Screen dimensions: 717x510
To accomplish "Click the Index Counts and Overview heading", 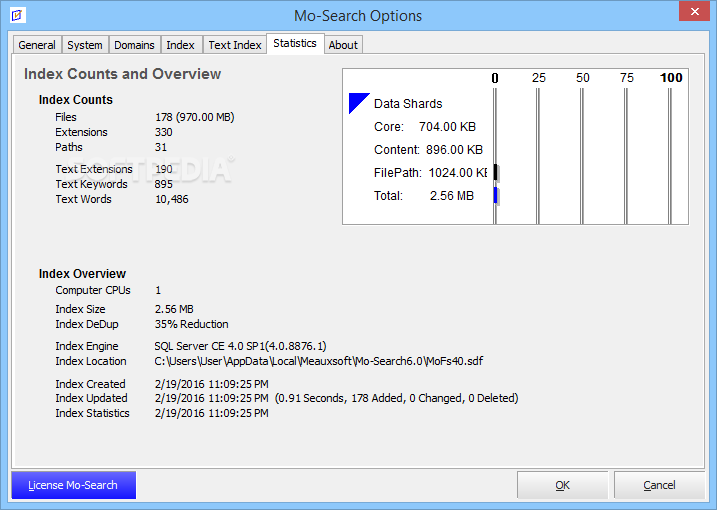I will pyautogui.click(x=123, y=74).
